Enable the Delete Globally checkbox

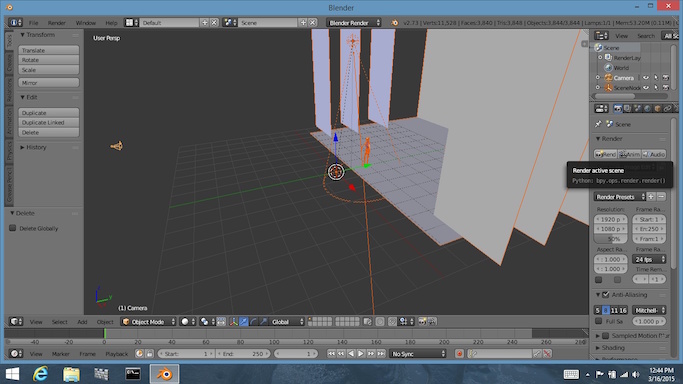pos(13,228)
